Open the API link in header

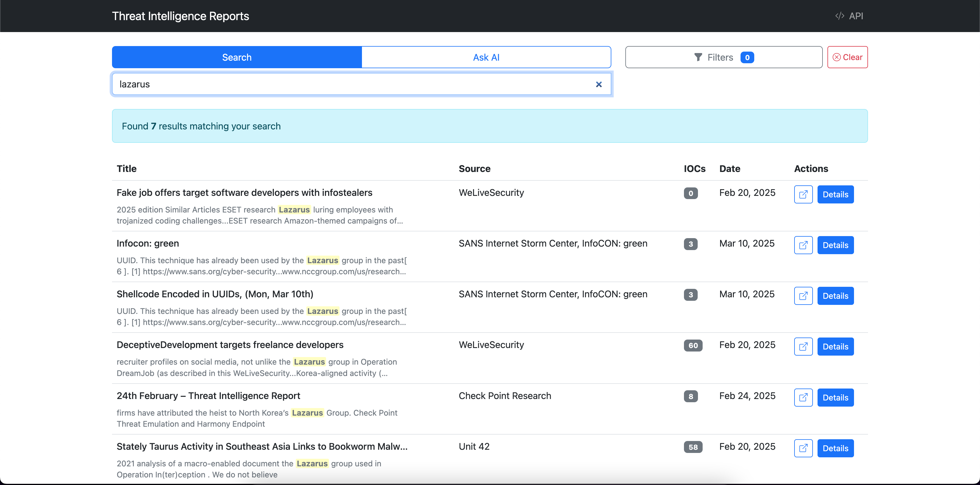tap(849, 16)
